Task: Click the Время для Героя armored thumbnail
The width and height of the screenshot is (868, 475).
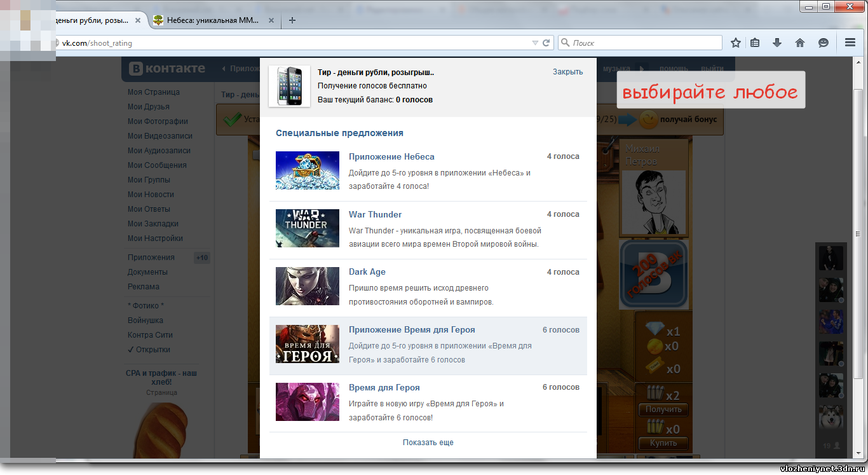Action: click(308, 344)
